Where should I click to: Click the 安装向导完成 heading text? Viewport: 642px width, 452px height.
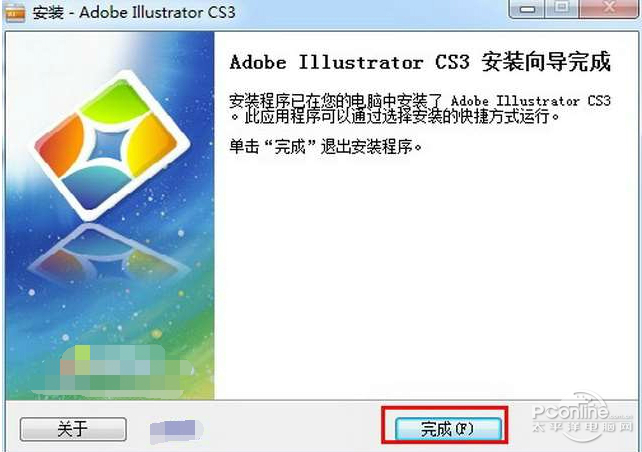(546, 62)
